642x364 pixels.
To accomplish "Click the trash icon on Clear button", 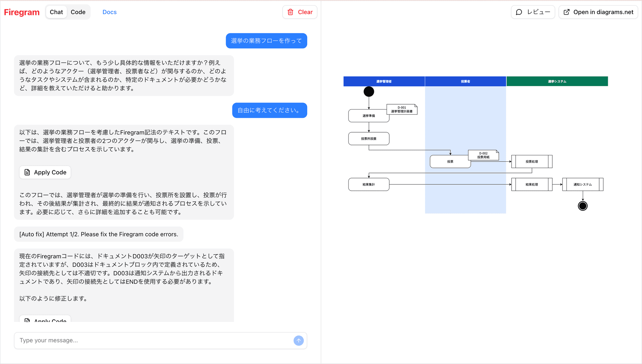I will 290,12.
